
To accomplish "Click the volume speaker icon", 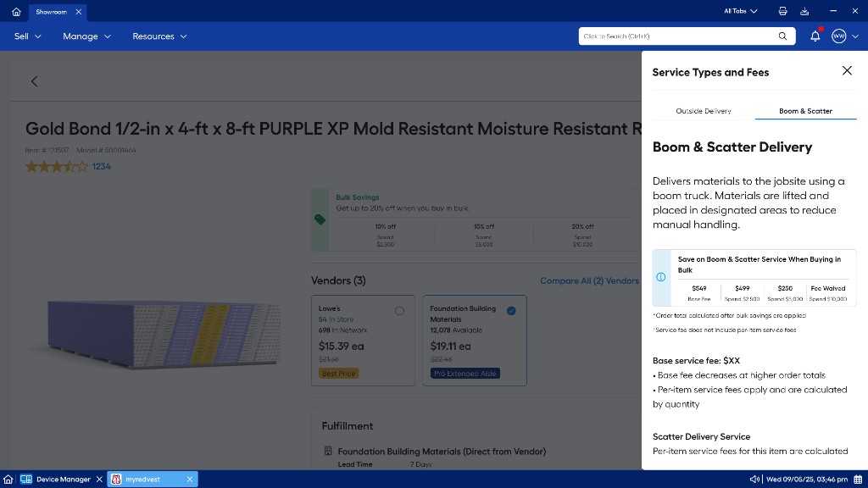I will [x=754, y=480].
